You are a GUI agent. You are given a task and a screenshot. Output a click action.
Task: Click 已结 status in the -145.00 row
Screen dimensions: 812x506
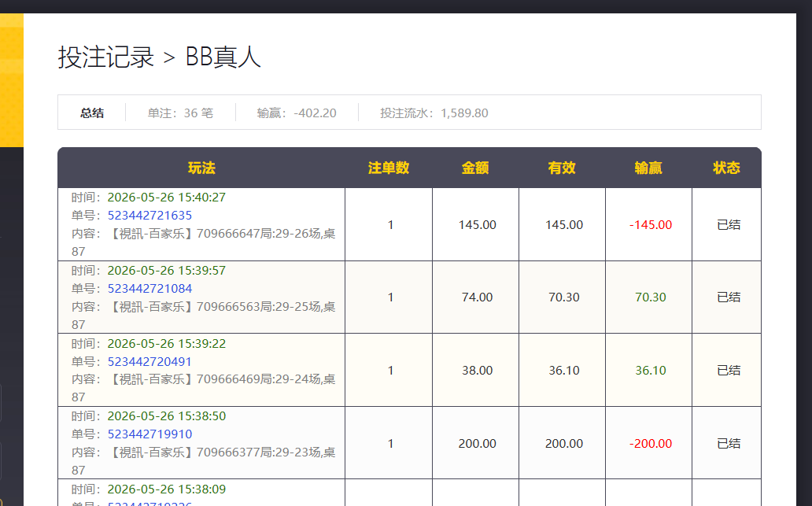click(x=729, y=225)
